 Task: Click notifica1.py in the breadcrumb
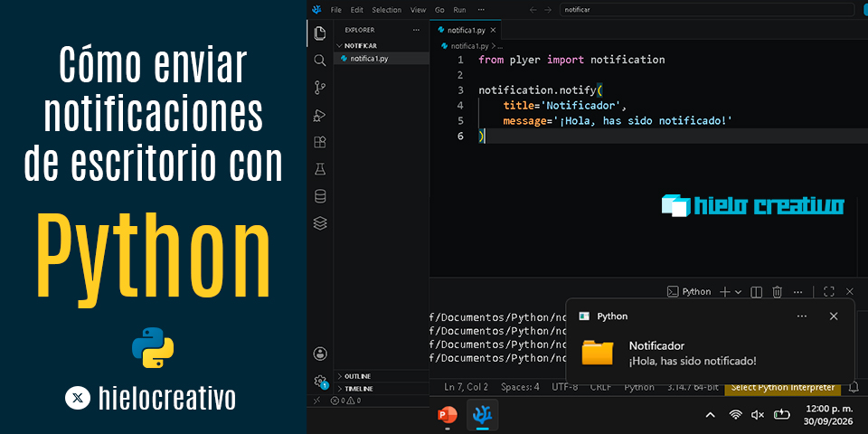tap(469, 46)
